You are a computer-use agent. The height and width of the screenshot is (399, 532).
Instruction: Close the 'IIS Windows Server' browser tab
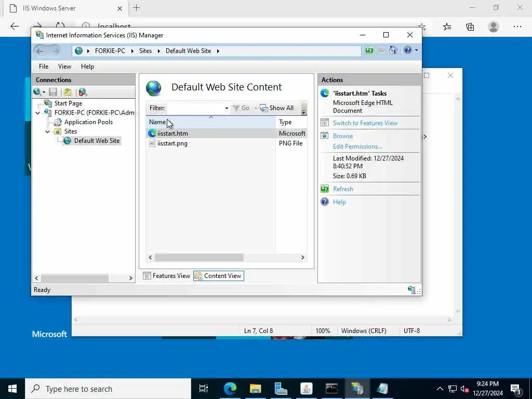pyautogui.click(x=120, y=8)
